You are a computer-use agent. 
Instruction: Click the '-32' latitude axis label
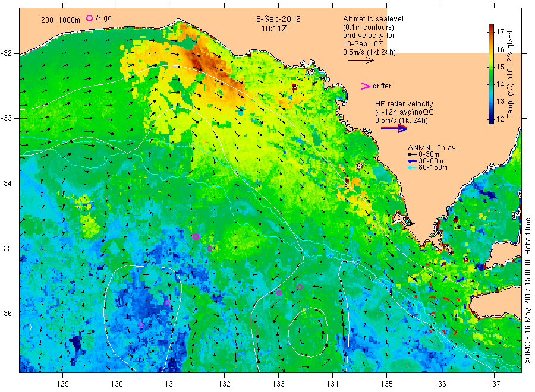[x=6, y=53]
